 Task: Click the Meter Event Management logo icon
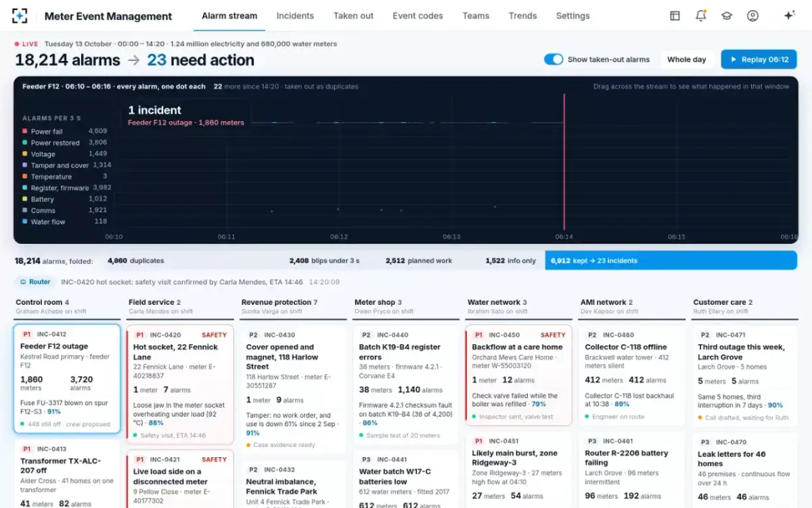pos(20,16)
